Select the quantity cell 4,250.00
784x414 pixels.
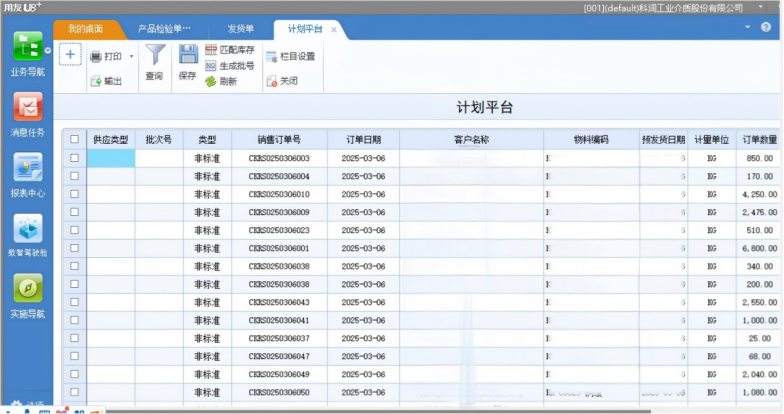760,194
